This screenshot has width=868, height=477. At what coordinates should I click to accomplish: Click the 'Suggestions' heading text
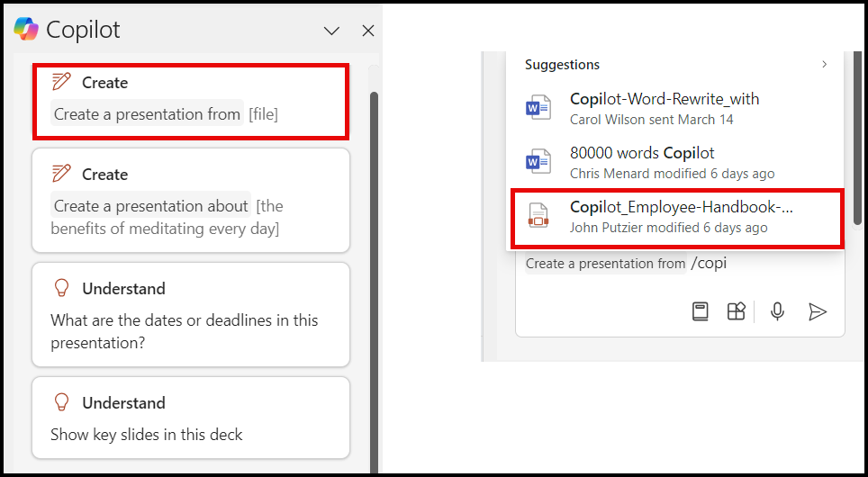click(x=562, y=64)
